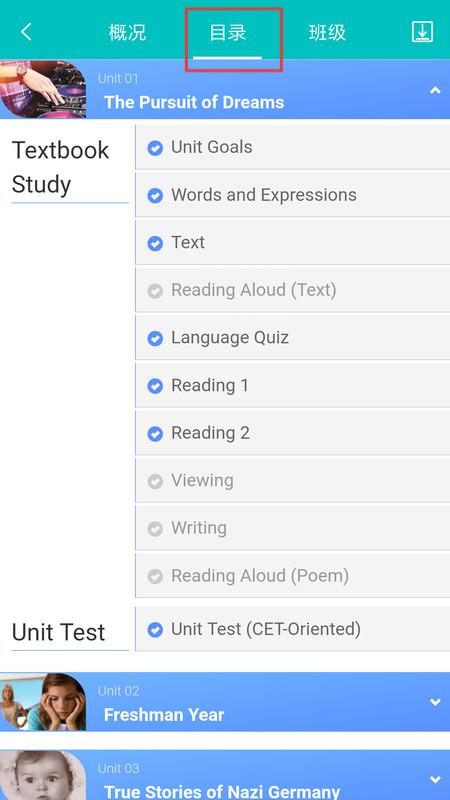Tap check icon beside Unit Test (CET-Oriented)
Image resolution: width=450 pixels, height=800 pixels.
pos(155,630)
